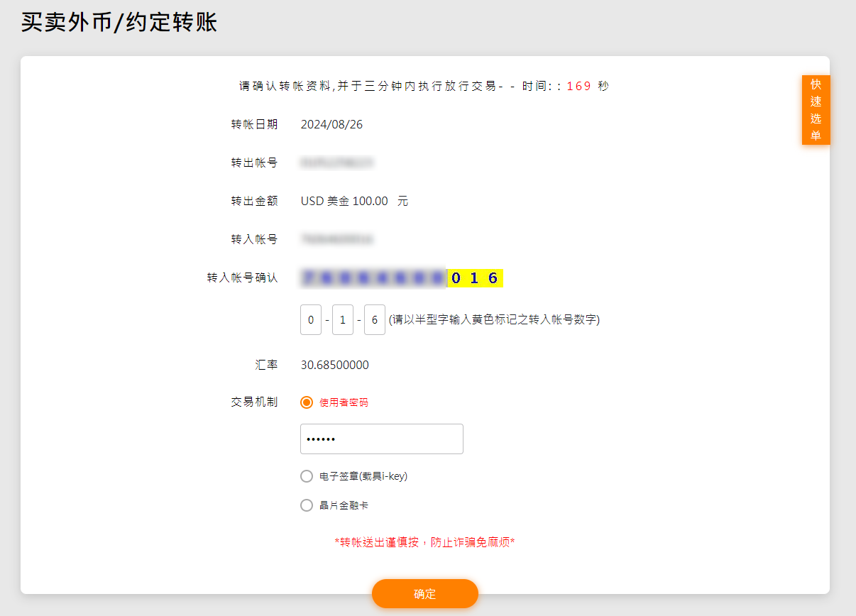The width and height of the screenshot is (856, 616).
Task: Click the third digit box containing 6
Action: pos(375,320)
